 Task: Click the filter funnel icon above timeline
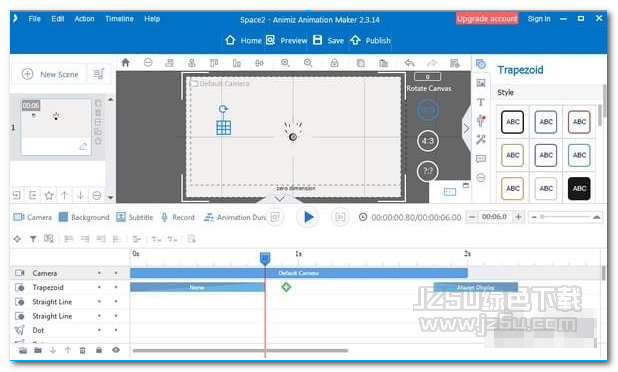click(x=33, y=239)
